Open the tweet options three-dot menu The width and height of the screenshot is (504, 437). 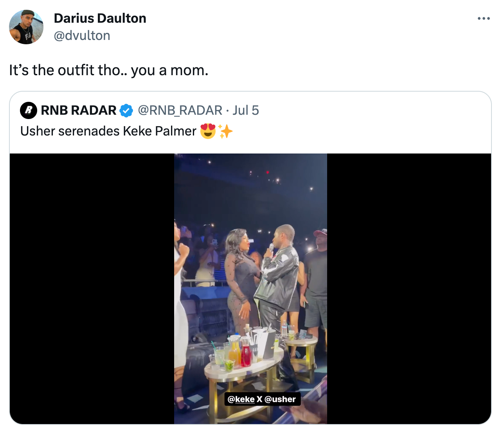point(484,18)
